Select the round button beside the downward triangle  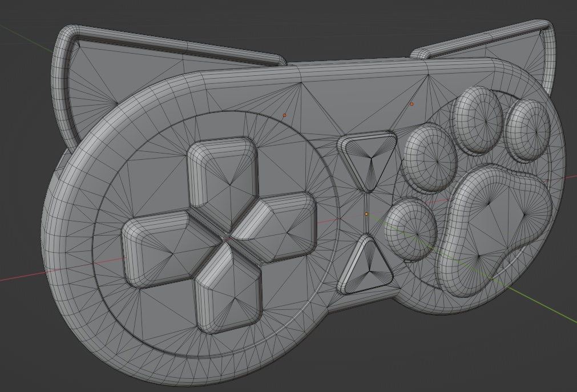pos(429,157)
